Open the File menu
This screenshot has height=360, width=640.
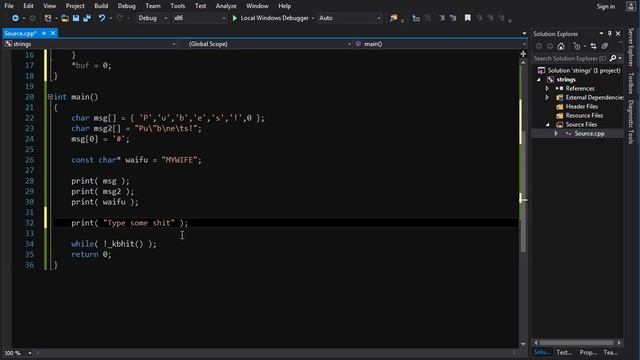tap(9, 6)
